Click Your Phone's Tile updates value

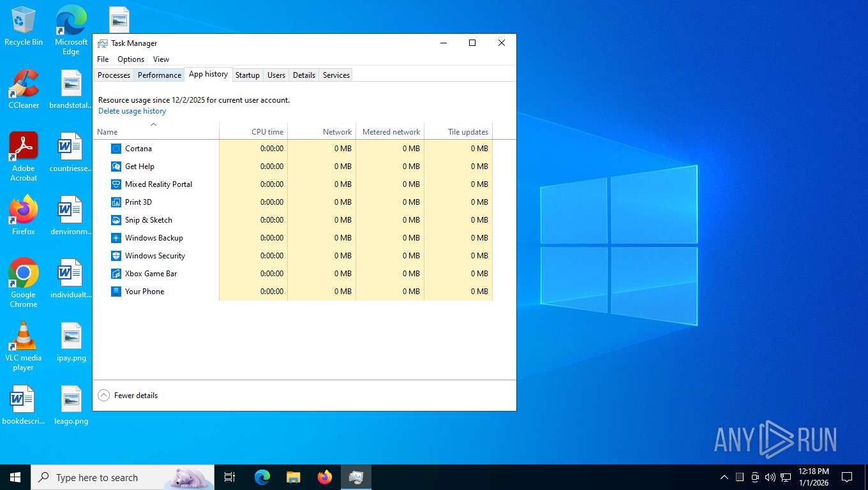pos(479,292)
